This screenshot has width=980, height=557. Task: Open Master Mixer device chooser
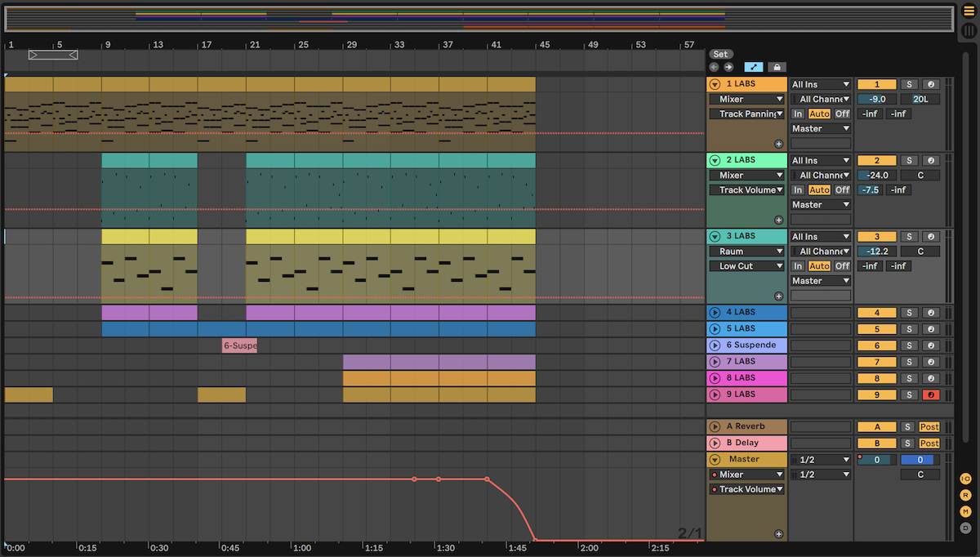[x=746, y=475]
